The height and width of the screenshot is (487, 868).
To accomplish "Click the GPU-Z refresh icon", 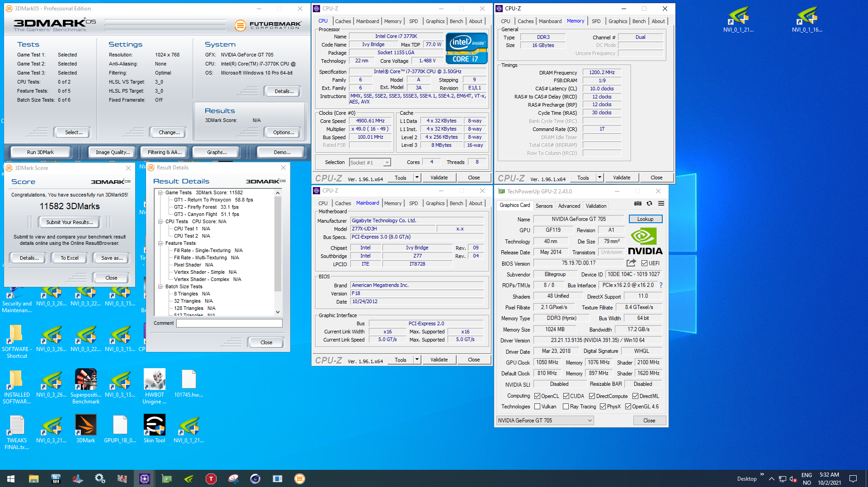I will point(649,204).
